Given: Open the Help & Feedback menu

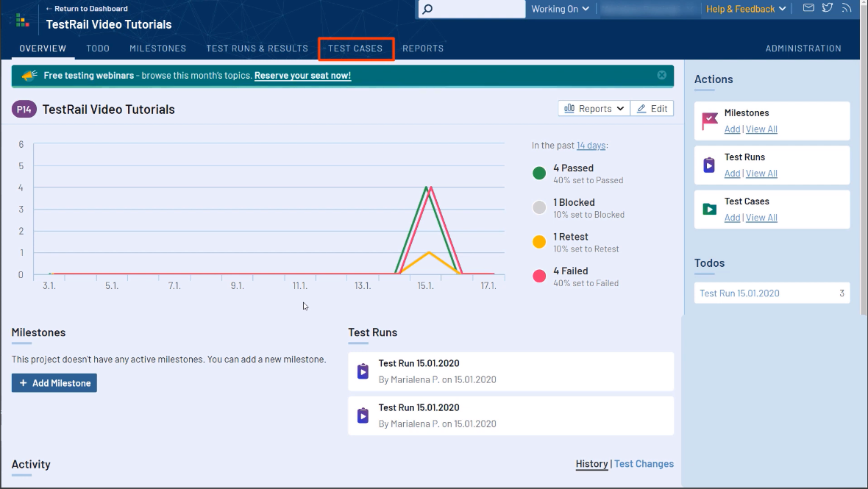Looking at the screenshot, I should [x=745, y=9].
